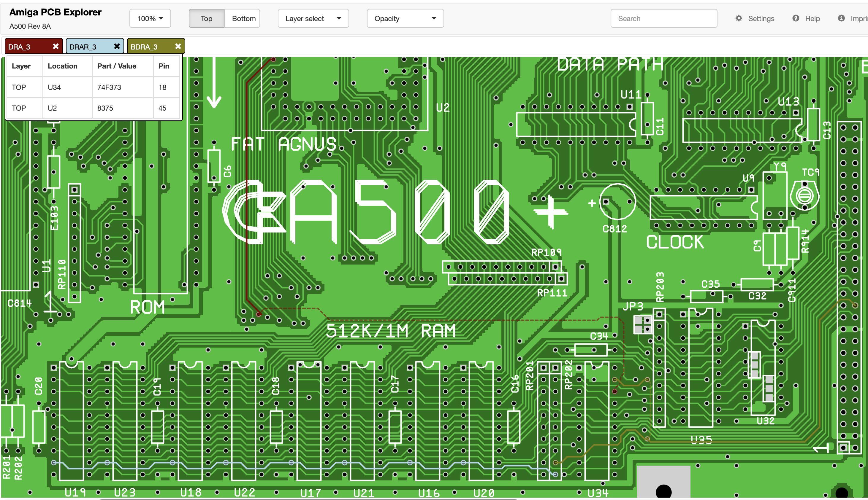Image resolution: width=868 pixels, height=500 pixels.
Task: Click the U34 chip outline
Action: 597,421
